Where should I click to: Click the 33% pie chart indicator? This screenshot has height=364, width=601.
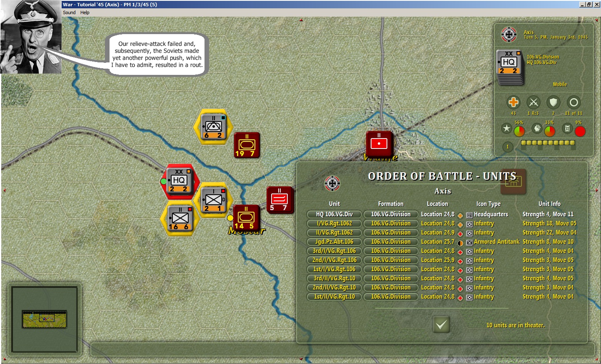(550, 131)
